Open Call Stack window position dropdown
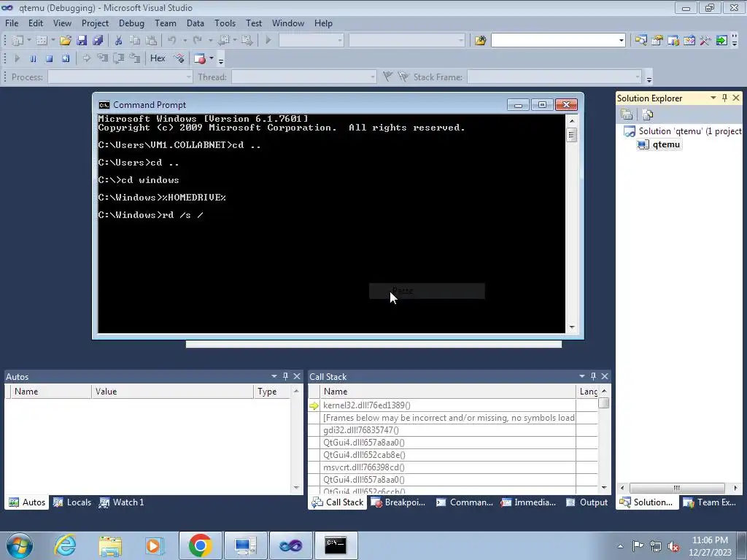Viewport: 747px width, 560px height. click(x=581, y=376)
